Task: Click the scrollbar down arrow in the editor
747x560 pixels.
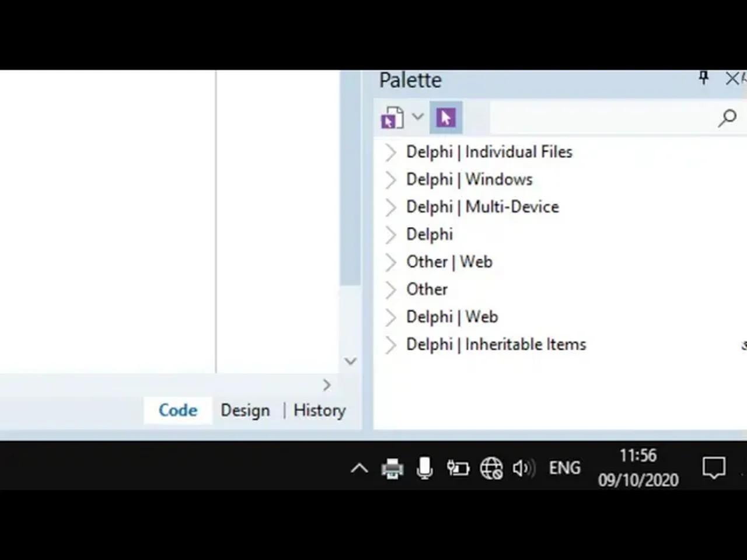Action: click(350, 361)
